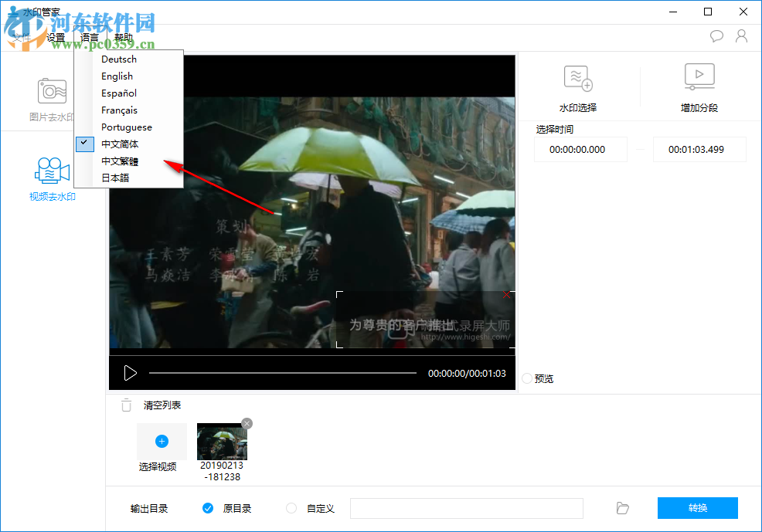Click the 增加分段 label
The height and width of the screenshot is (532, 762).
699,108
